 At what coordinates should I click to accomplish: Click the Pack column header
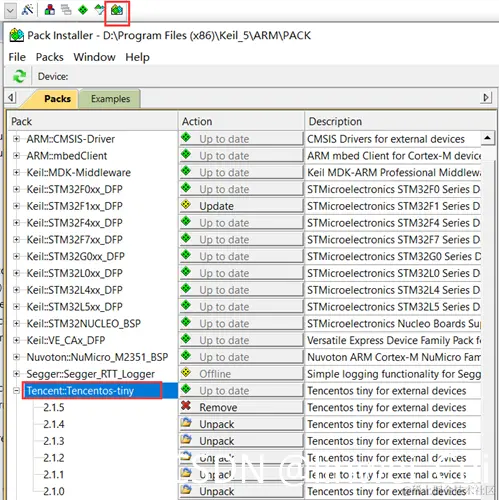click(92, 121)
